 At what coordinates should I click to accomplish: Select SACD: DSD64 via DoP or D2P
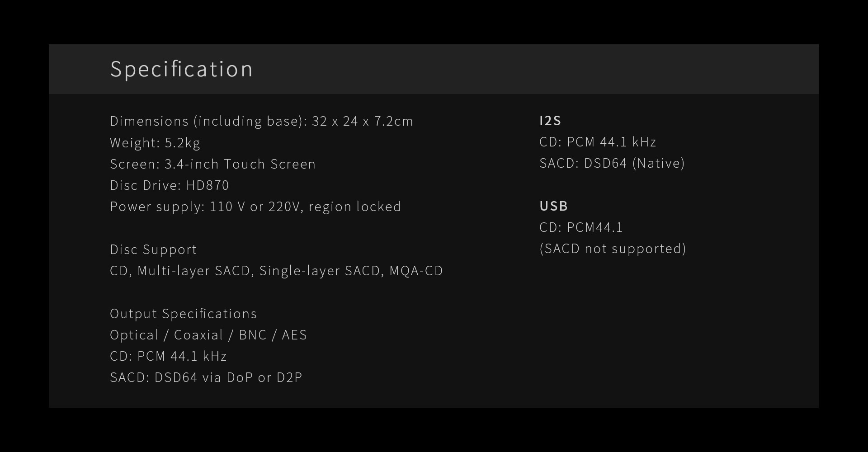pyautogui.click(x=206, y=377)
